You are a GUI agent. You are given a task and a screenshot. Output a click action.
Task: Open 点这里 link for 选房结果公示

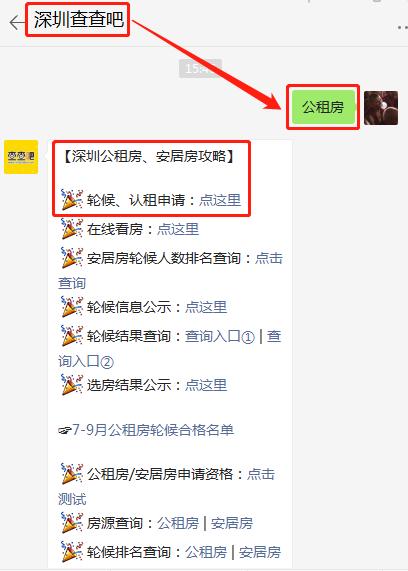[x=206, y=385]
